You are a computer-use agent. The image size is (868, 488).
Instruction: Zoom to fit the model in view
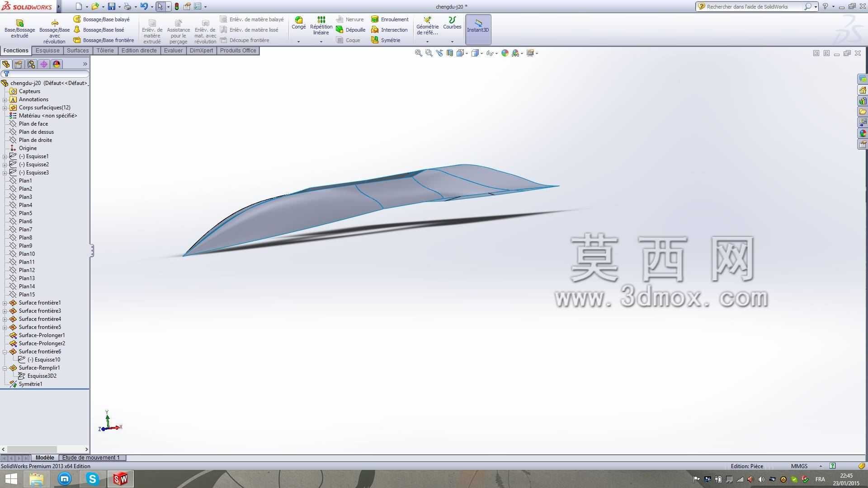[x=418, y=53]
